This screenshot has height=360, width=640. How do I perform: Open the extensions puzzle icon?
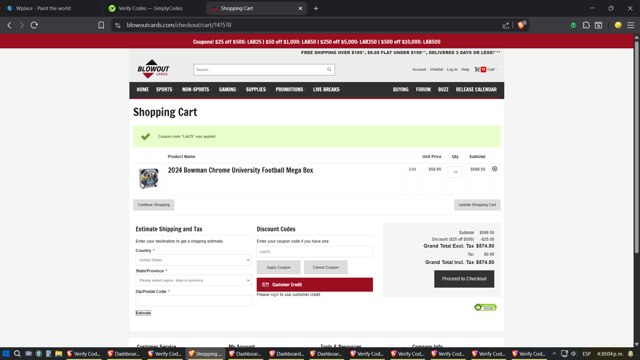pyautogui.click(x=586, y=25)
